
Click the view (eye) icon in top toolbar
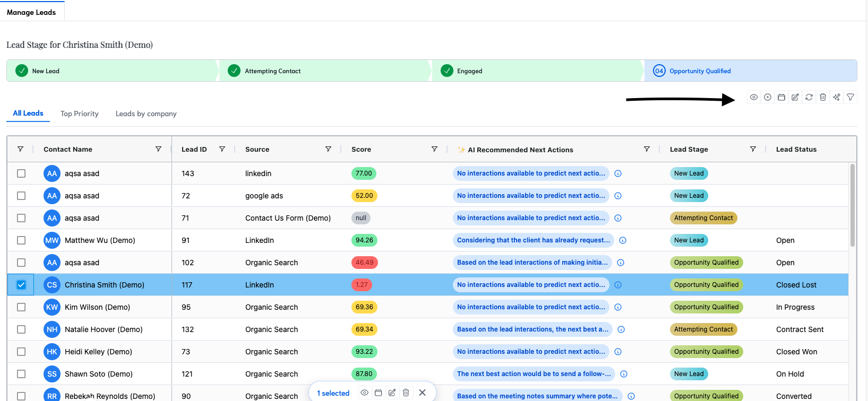click(x=753, y=97)
